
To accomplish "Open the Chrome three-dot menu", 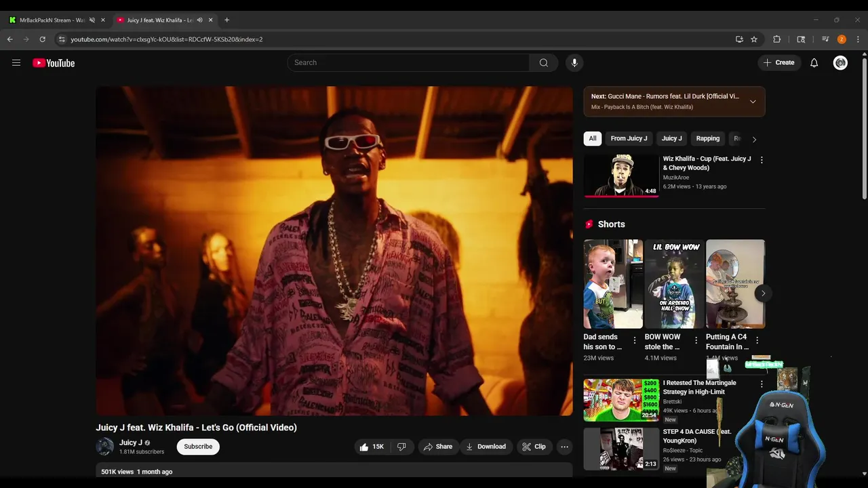I will pos(858,39).
